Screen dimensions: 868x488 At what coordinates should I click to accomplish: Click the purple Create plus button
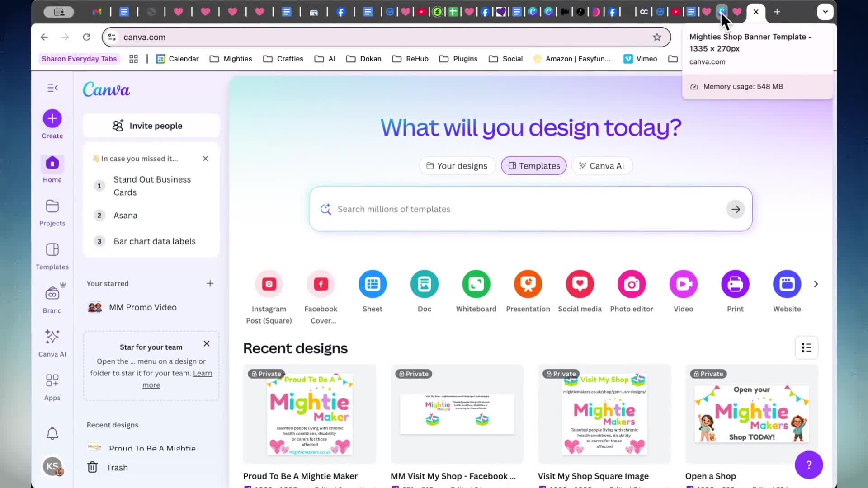coord(52,119)
